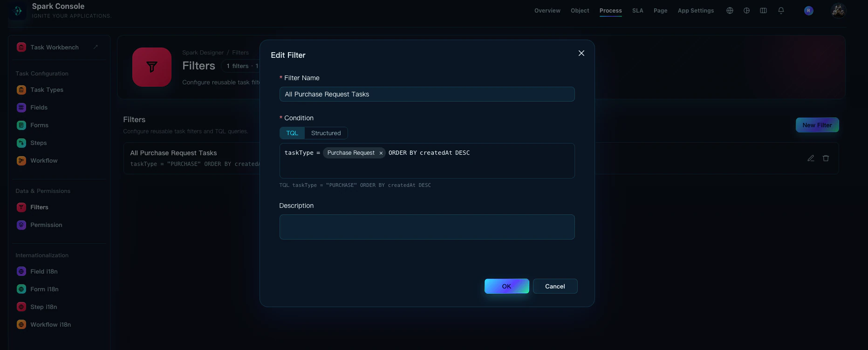Click the New Filter button
This screenshot has width=868, height=350.
[x=817, y=125]
